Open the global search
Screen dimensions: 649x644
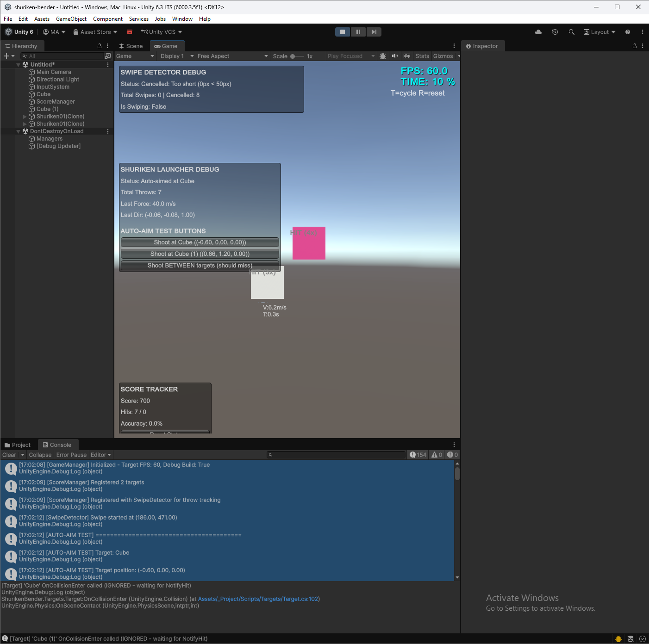tap(571, 32)
